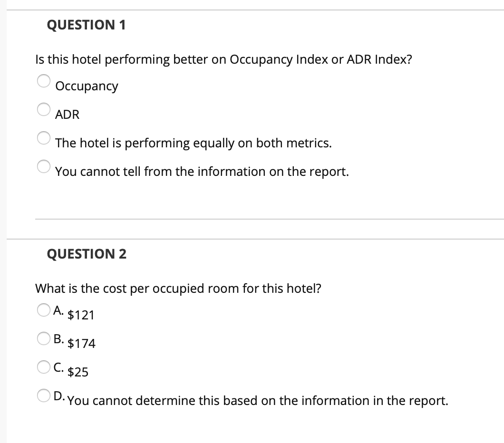
Task: Click the 'performing equally on both metrics' label
Action: coord(193,143)
